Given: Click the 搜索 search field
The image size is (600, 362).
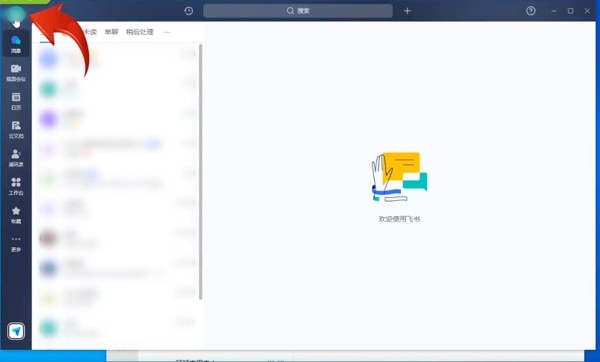Looking at the screenshot, I should [298, 11].
